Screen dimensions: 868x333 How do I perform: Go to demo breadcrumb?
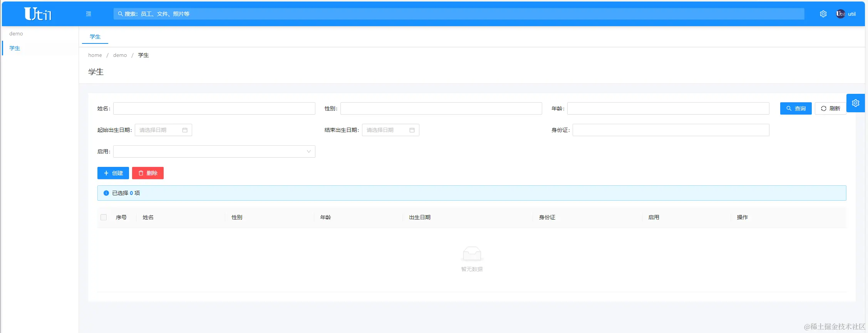pyautogui.click(x=120, y=55)
